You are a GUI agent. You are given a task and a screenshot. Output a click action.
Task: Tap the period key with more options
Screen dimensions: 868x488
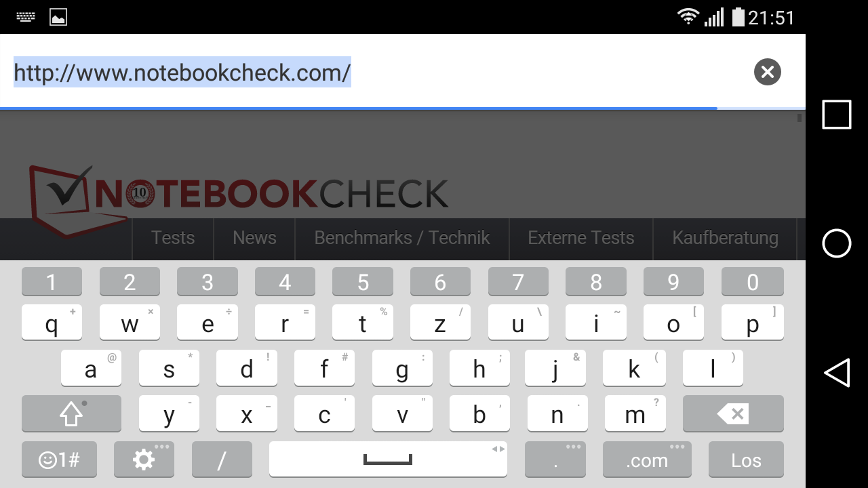[x=555, y=460]
